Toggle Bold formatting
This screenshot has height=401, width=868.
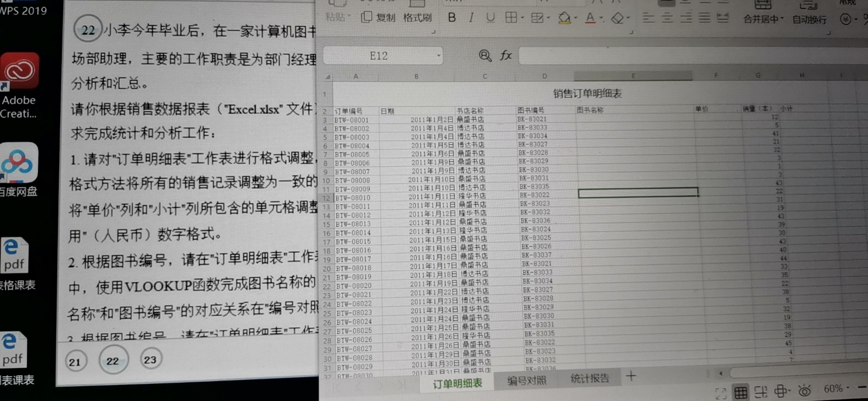tap(451, 18)
